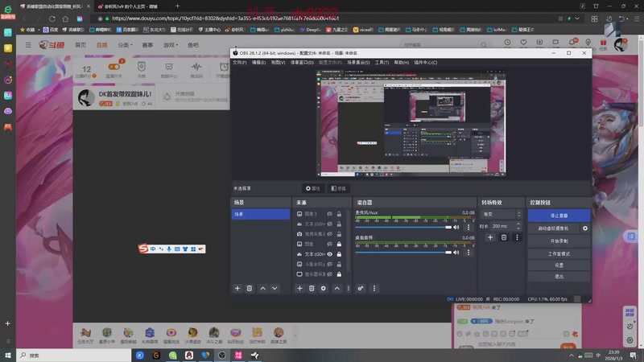Image resolution: width=644 pixels, height=362 pixels.
Task: Select the 场景 item in Scenes list
Action: tap(261, 214)
